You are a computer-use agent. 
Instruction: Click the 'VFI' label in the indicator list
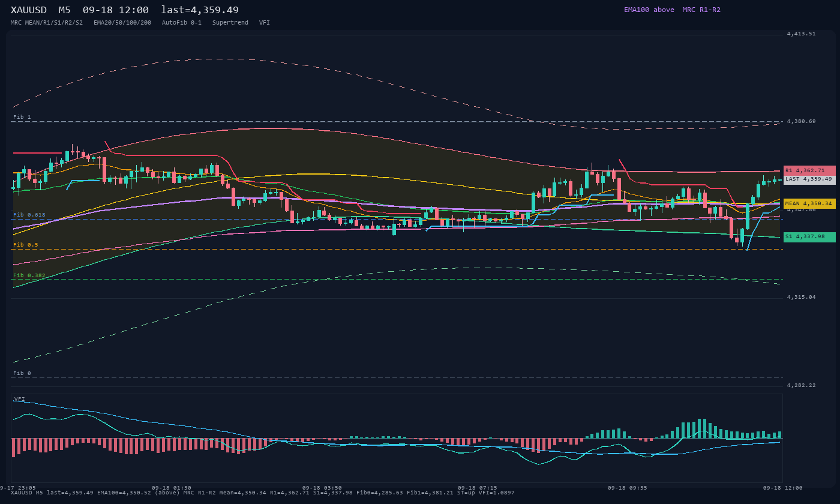[x=265, y=23]
